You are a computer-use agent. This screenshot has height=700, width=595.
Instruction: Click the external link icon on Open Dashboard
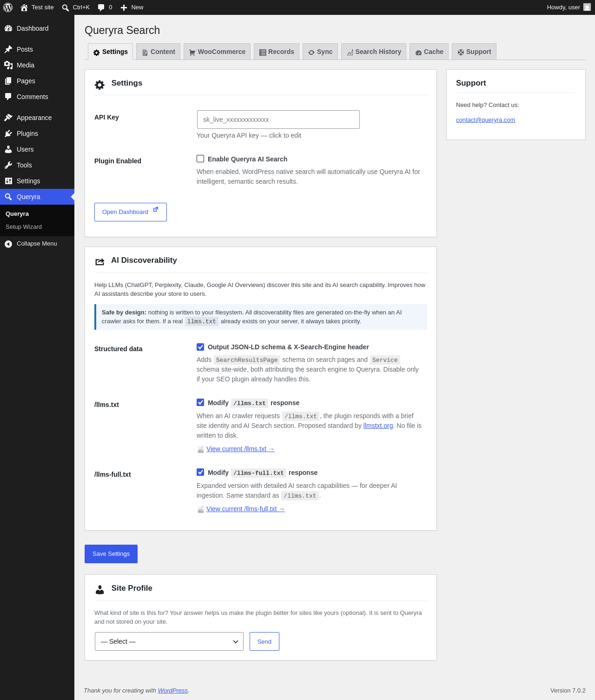pyautogui.click(x=156, y=210)
